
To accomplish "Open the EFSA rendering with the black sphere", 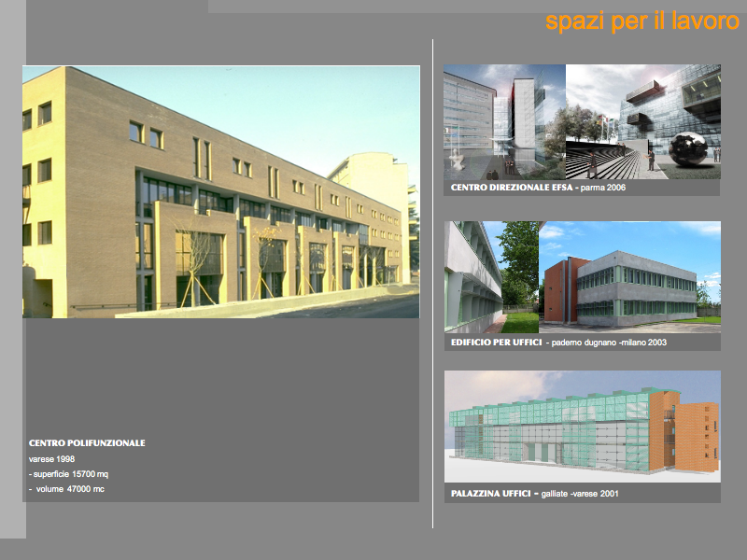I will (x=643, y=122).
